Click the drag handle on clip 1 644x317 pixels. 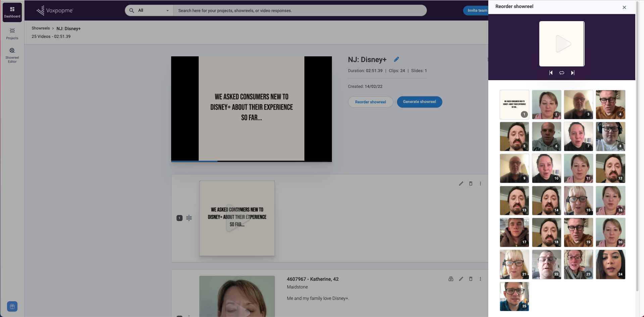pos(189,218)
